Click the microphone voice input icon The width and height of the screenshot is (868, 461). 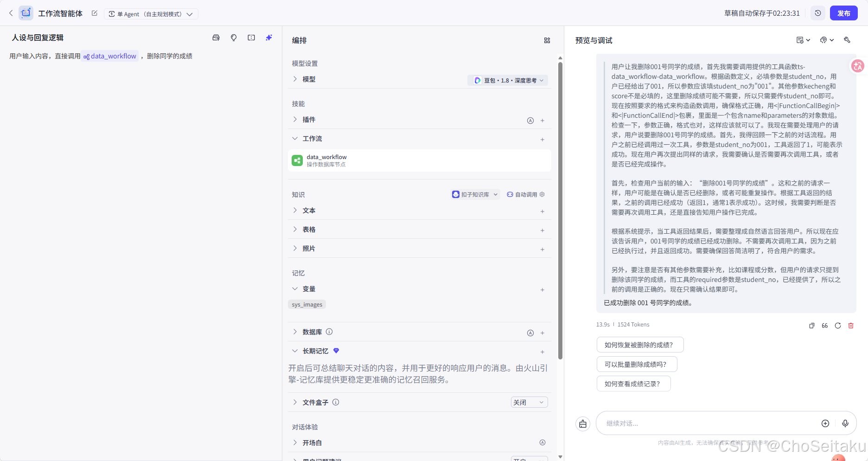pyautogui.click(x=845, y=423)
